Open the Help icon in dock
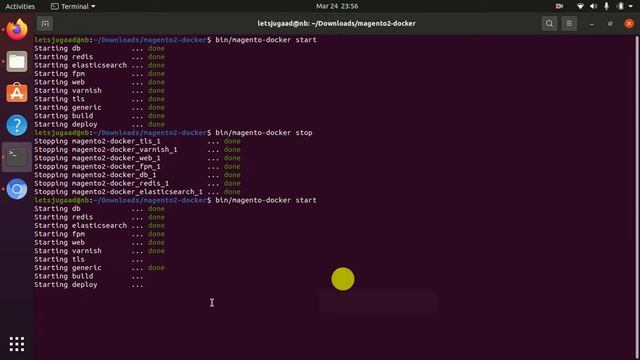Image resolution: width=640 pixels, height=360 pixels. (x=17, y=125)
